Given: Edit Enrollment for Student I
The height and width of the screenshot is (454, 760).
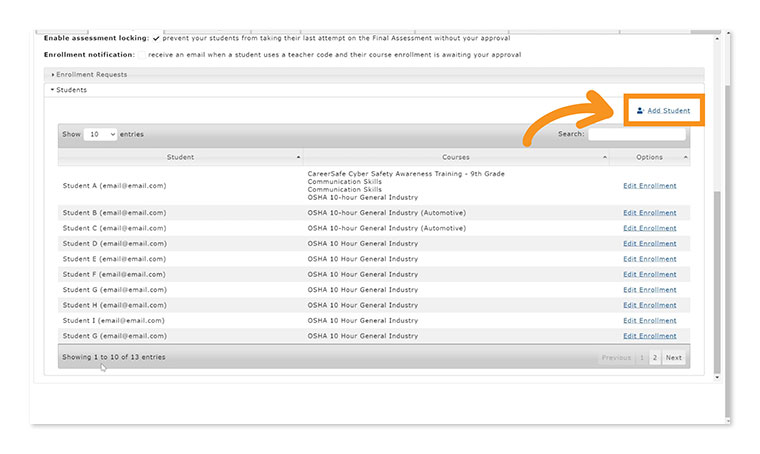Looking at the screenshot, I should coord(649,321).
